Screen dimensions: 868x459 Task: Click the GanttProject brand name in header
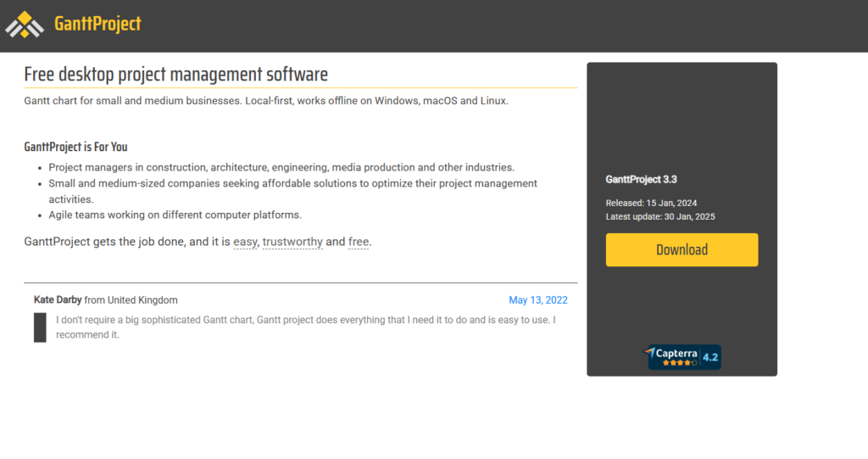[97, 24]
